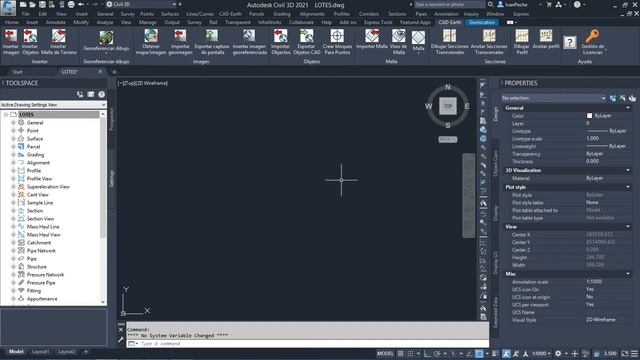Expand the Alignment node in Toolspace tree
The width and height of the screenshot is (640, 360).
(13, 163)
